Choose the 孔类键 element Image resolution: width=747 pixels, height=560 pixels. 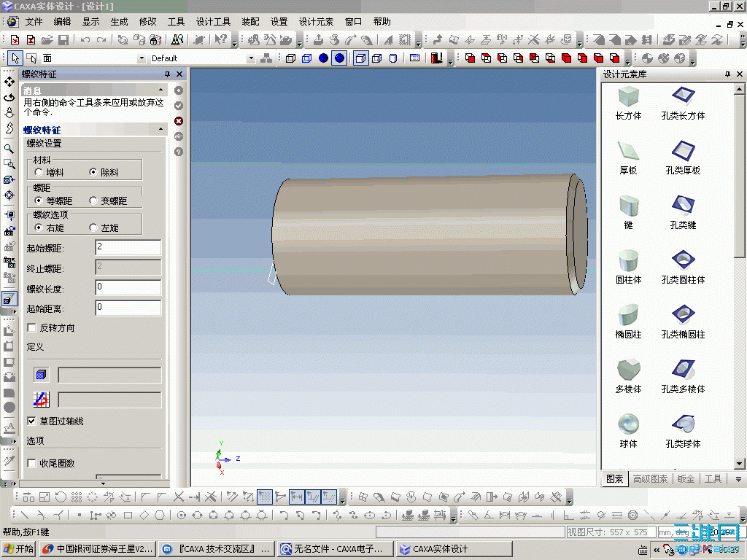683,213
